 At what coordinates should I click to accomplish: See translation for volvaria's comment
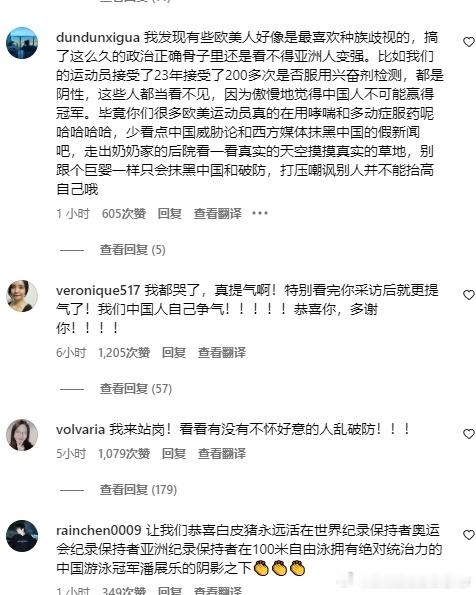click(222, 453)
